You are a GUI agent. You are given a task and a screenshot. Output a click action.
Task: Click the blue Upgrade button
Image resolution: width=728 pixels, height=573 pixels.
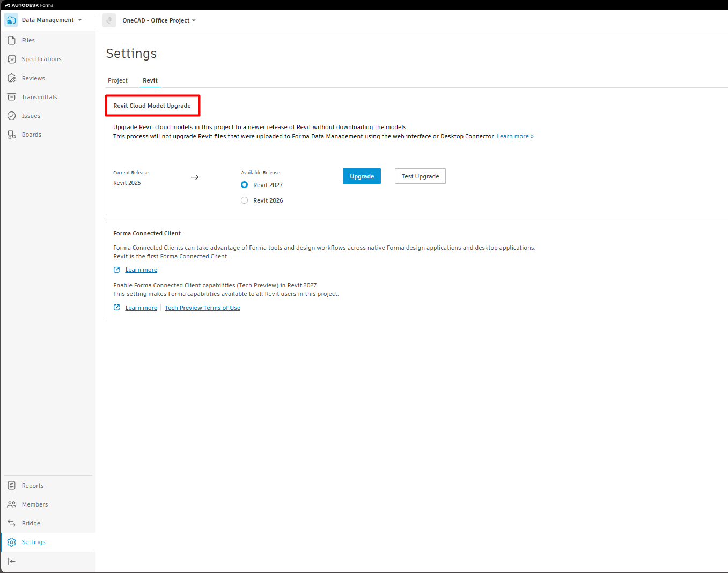(x=362, y=176)
